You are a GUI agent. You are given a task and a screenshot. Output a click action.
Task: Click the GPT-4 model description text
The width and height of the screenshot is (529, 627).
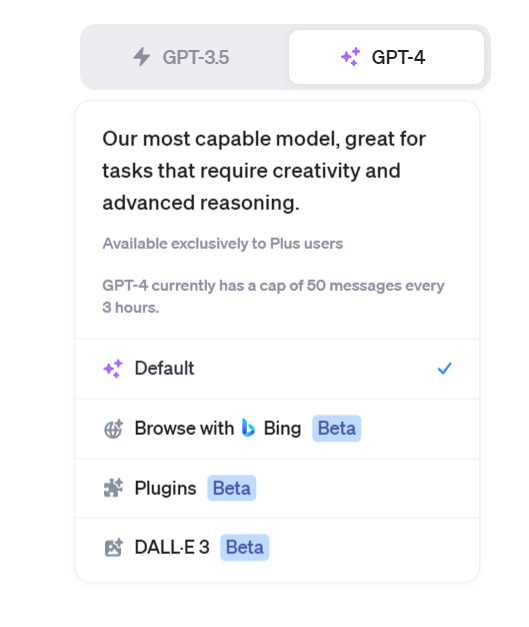[x=264, y=171]
